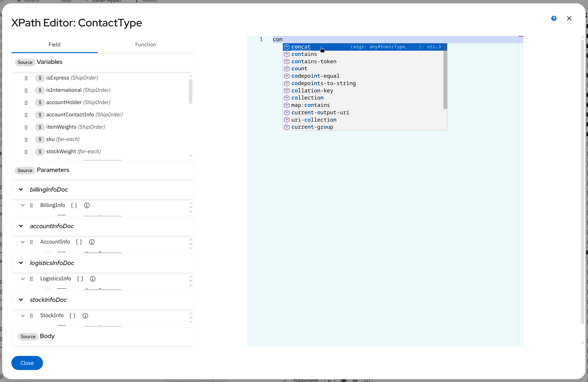Collapse the BillingInfo tree node
Image resolution: width=588 pixels, height=382 pixels.
click(x=23, y=205)
